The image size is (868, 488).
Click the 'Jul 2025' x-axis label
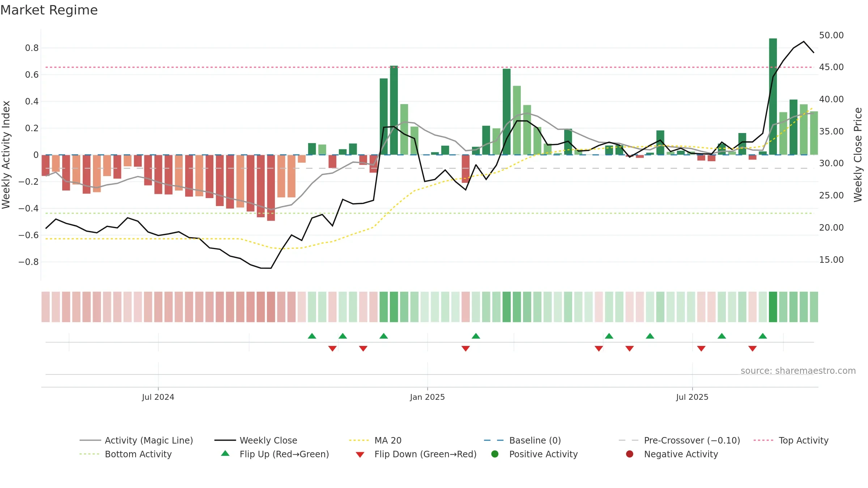692,397
